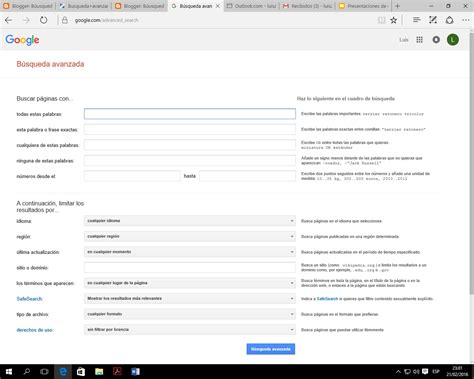Focus the todas estas palabras field
Image resolution: width=474 pixels, height=379 pixels.
coord(190,114)
